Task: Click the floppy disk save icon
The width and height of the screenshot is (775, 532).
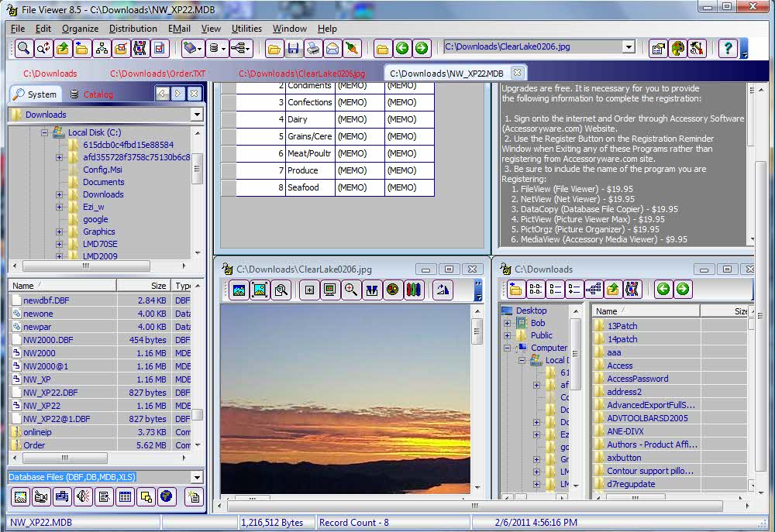Action: point(294,49)
